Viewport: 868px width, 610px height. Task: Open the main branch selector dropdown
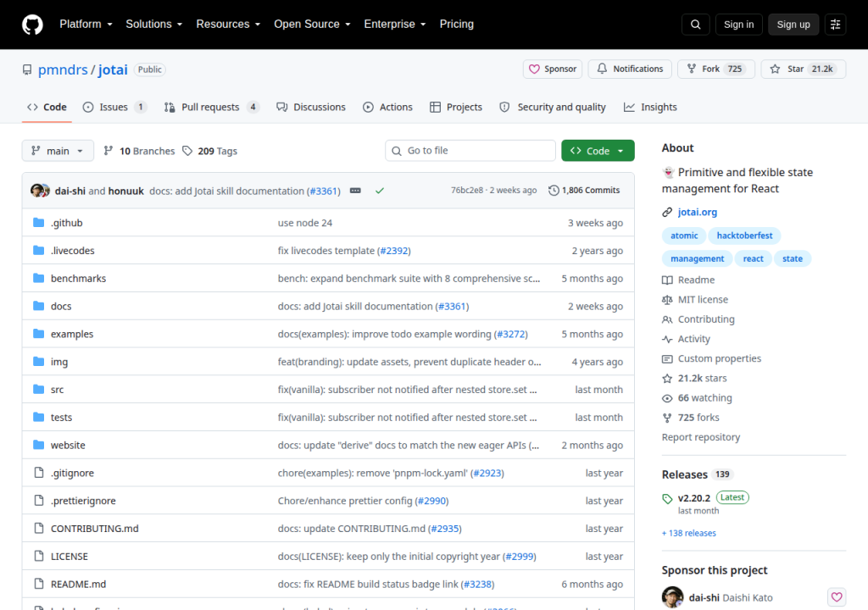pos(58,151)
